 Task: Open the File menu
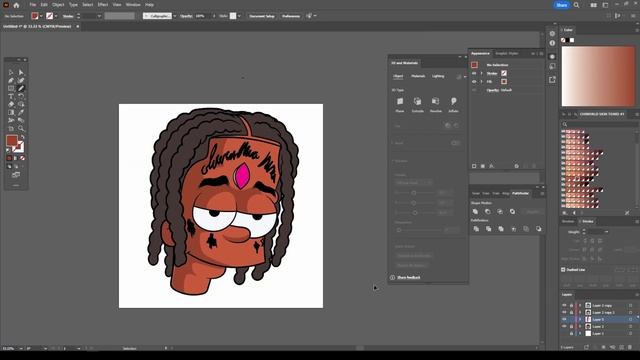click(33, 5)
